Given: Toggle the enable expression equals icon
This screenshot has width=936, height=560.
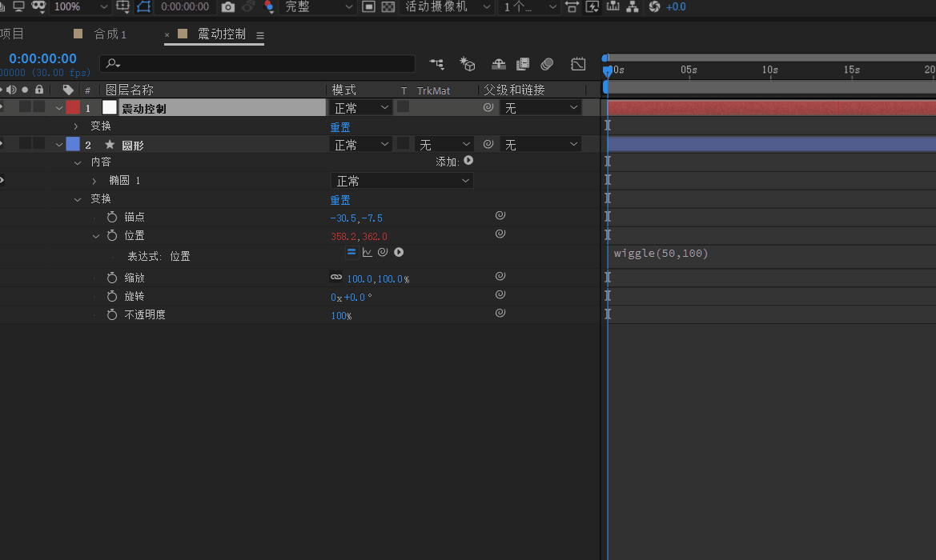Looking at the screenshot, I should [x=352, y=252].
